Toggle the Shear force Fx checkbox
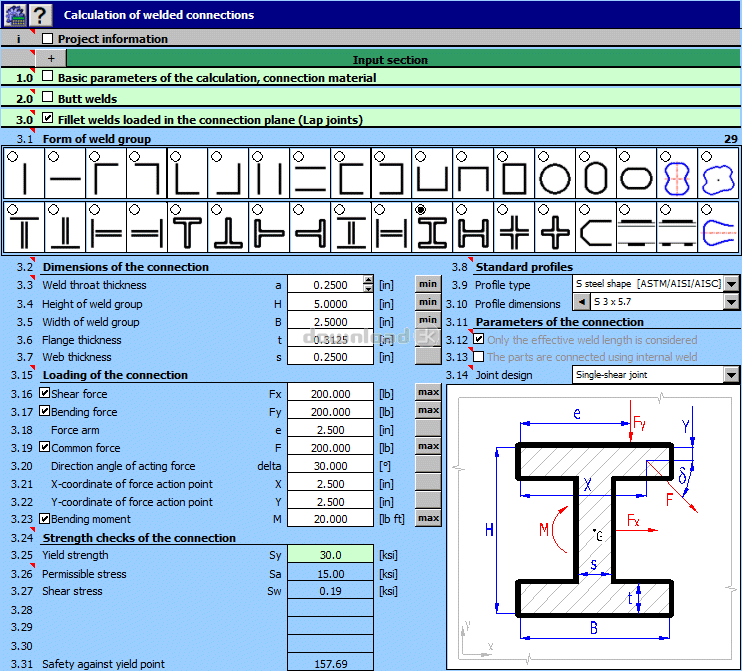The image size is (742, 671). point(44,394)
